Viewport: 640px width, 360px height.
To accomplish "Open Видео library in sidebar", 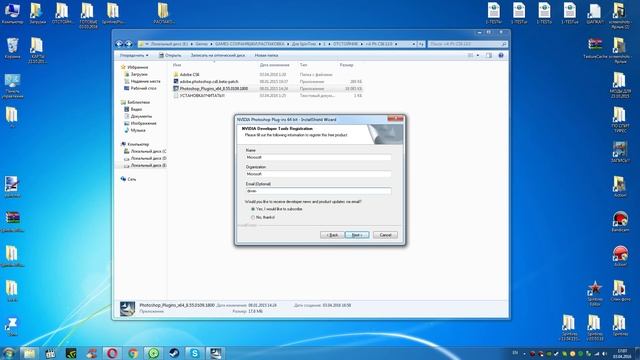I will click(136, 109).
